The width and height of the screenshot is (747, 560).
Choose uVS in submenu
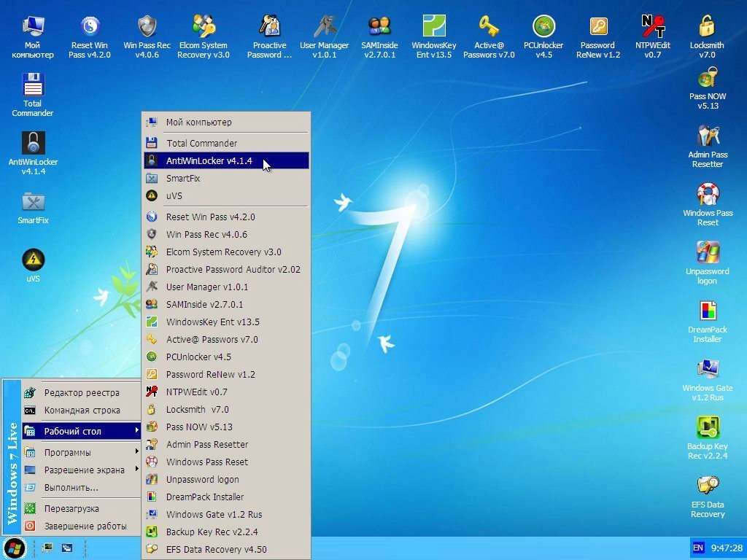pyautogui.click(x=226, y=195)
